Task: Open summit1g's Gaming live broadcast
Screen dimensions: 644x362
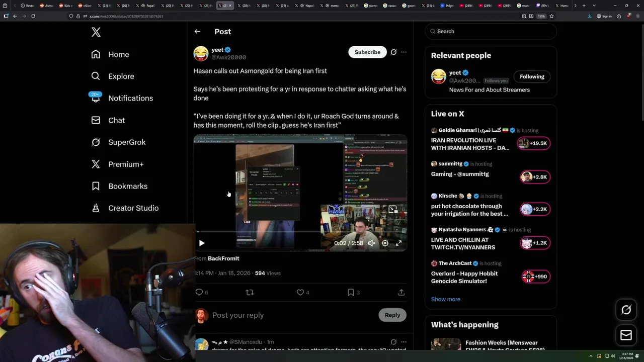Action: click(460, 174)
